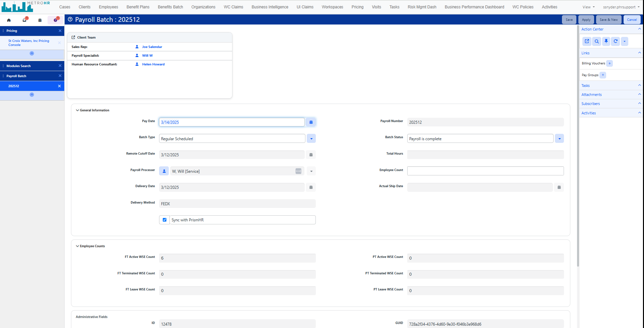Add a new Billing Voucher with the plus button
Viewport: 644px width, 328px height.
[x=610, y=63]
